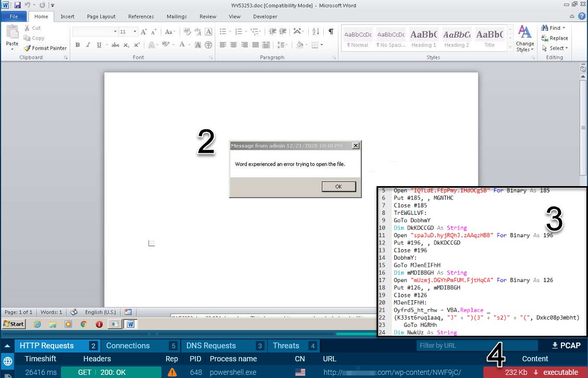The height and width of the screenshot is (378, 588).
Task: Click the Shading paint bucket
Action: (x=299, y=45)
